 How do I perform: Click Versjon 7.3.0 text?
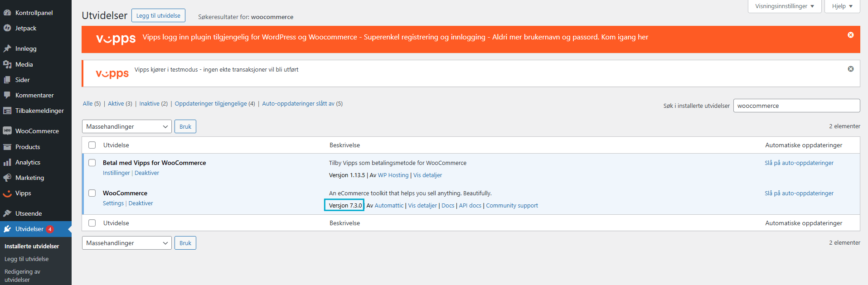coord(345,206)
